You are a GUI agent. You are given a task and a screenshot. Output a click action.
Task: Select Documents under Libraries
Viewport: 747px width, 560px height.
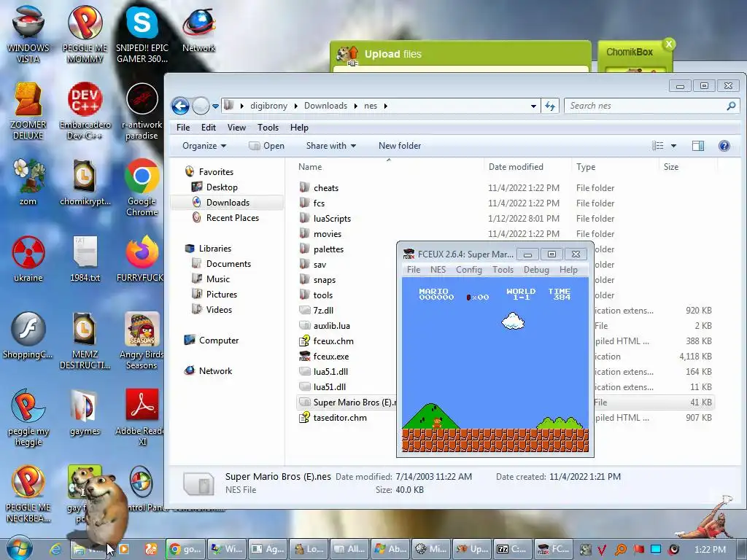click(x=228, y=264)
